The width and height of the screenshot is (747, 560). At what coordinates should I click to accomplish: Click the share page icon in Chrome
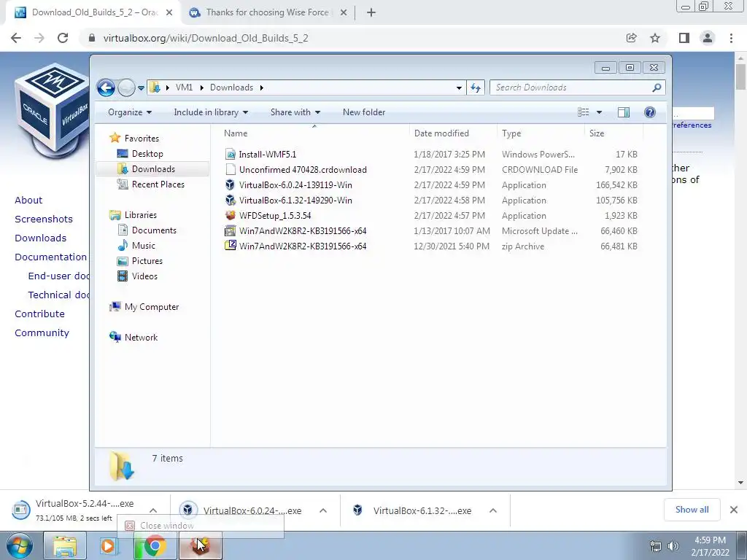(x=631, y=38)
